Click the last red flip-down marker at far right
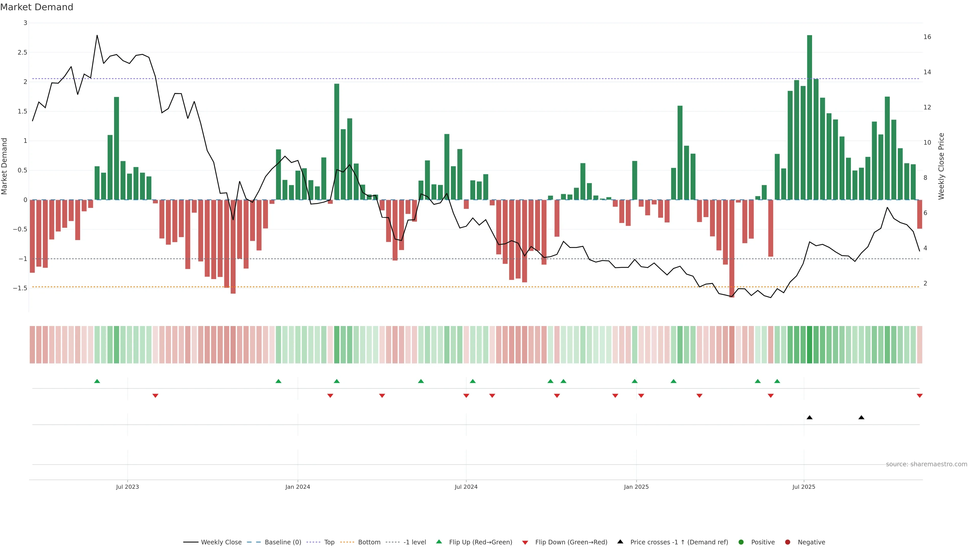This screenshot has height=551, width=980. pos(920,396)
